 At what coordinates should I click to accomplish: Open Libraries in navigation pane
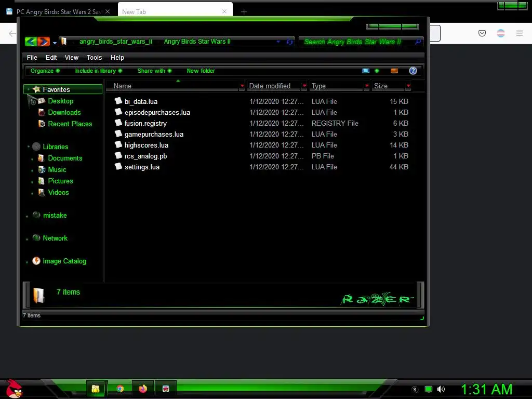click(55, 147)
